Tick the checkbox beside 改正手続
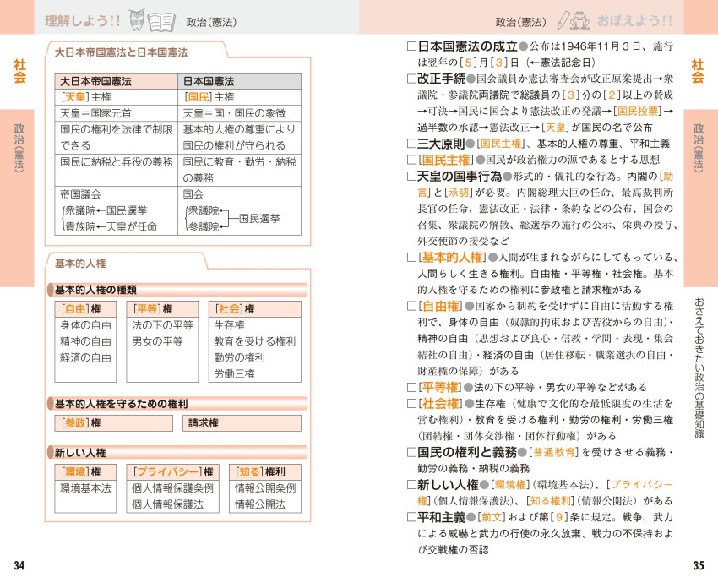The width and height of the screenshot is (718, 588). pyautogui.click(x=411, y=79)
